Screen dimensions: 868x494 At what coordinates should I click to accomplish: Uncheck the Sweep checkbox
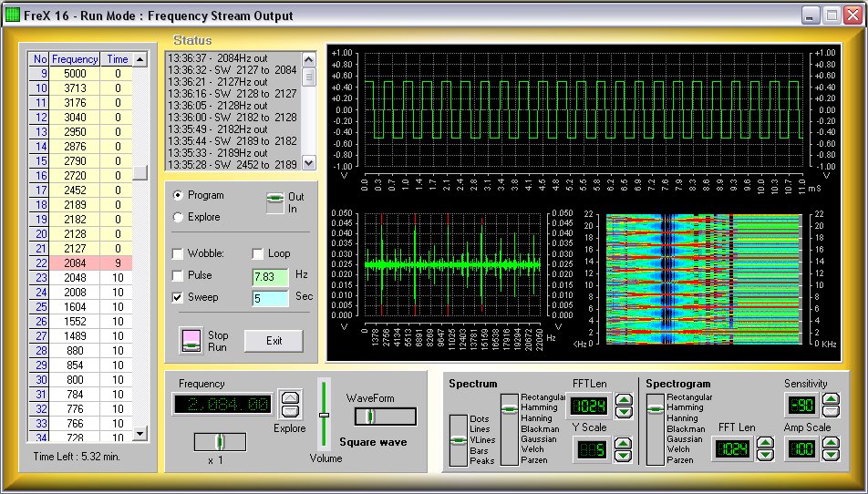click(x=178, y=297)
